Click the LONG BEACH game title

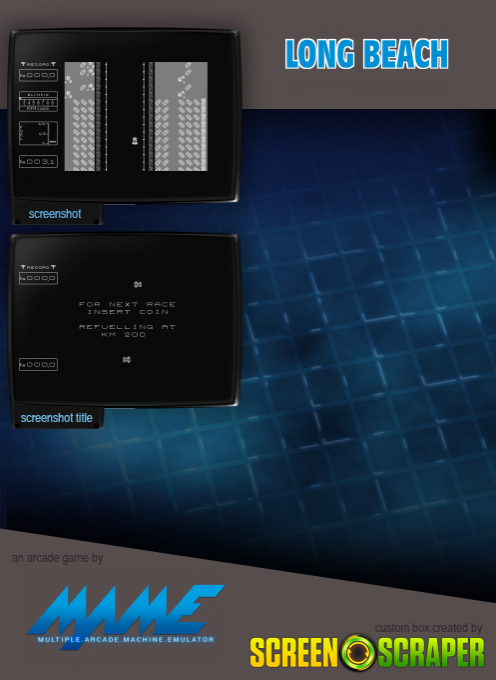(366, 54)
